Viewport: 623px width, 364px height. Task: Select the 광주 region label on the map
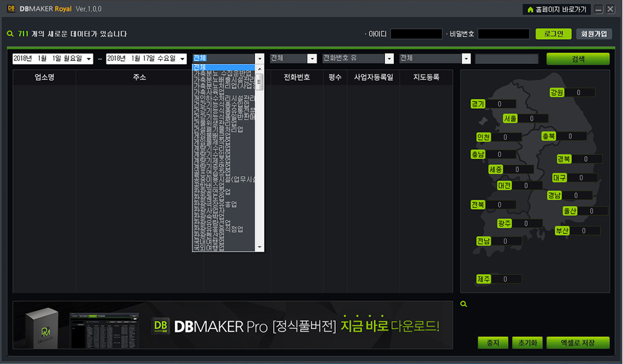point(504,223)
